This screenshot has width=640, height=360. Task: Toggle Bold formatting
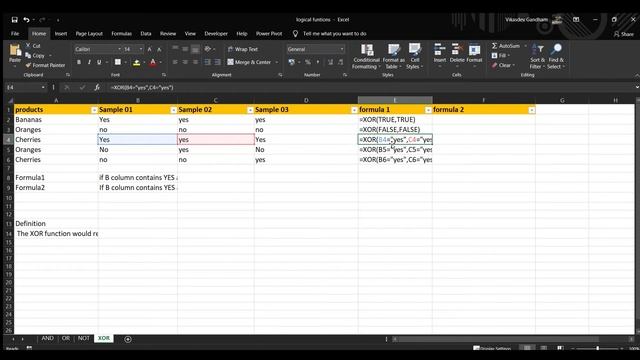[x=79, y=62]
